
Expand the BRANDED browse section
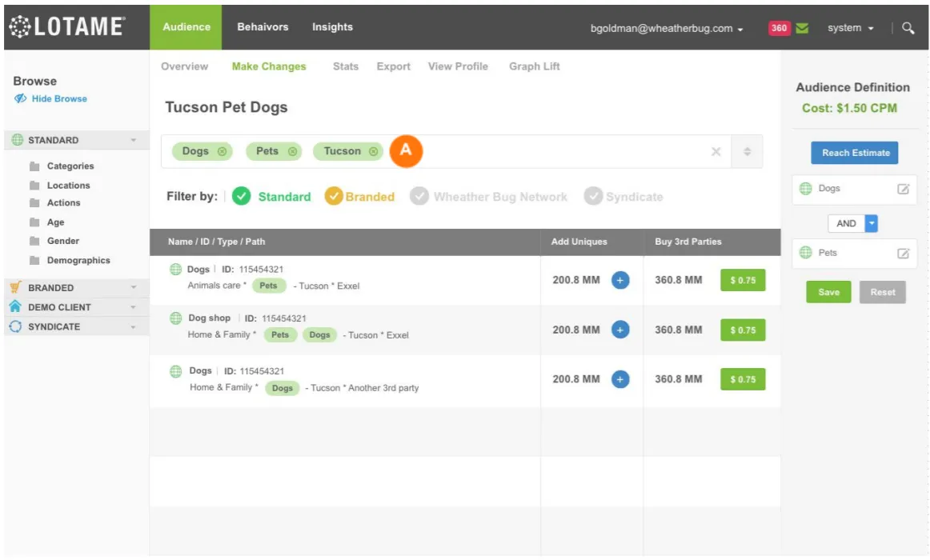134,288
